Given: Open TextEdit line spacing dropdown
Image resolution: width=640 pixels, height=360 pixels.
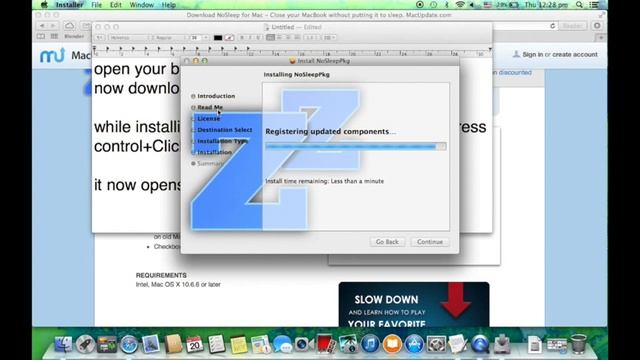Looking at the screenshot, I should (311, 38).
